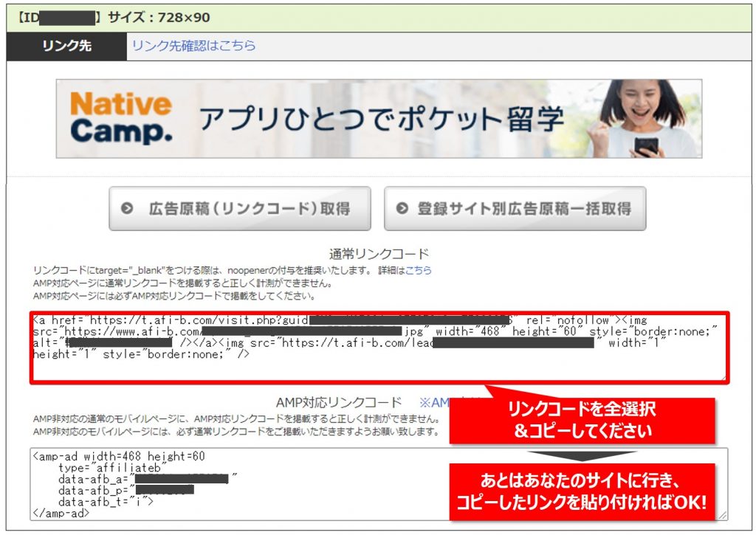Image resolution: width=756 pixels, height=535 pixels.
Task: Click the circular arrow icon on 登録サイト別広告原稿一括取得
Action: point(402,209)
